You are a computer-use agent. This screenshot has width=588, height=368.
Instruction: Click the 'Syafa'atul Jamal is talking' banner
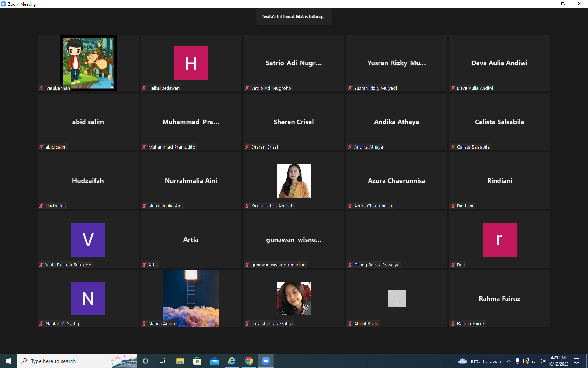tap(294, 16)
